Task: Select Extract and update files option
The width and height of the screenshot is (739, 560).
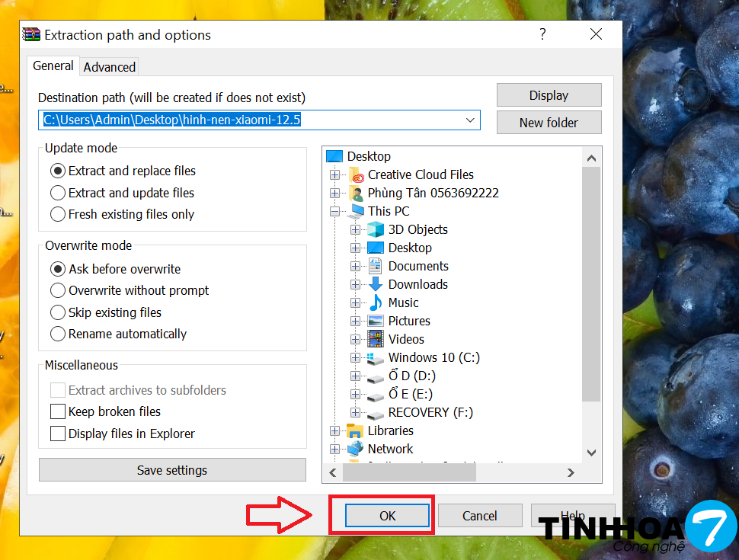Action: point(122,193)
